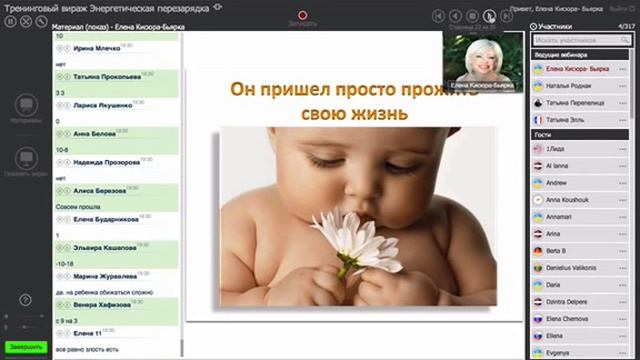The height and width of the screenshot is (360, 640).
Task: Pause the webinar with the pause icon
Action: (10, 21)
